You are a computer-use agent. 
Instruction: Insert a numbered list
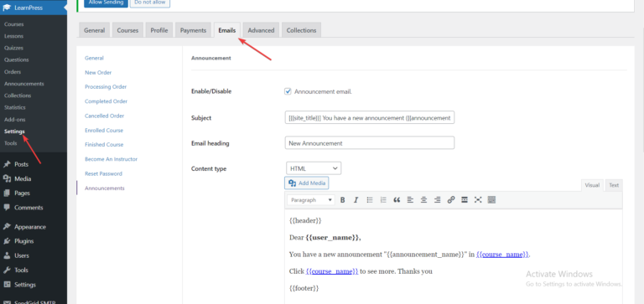[383, 200]
